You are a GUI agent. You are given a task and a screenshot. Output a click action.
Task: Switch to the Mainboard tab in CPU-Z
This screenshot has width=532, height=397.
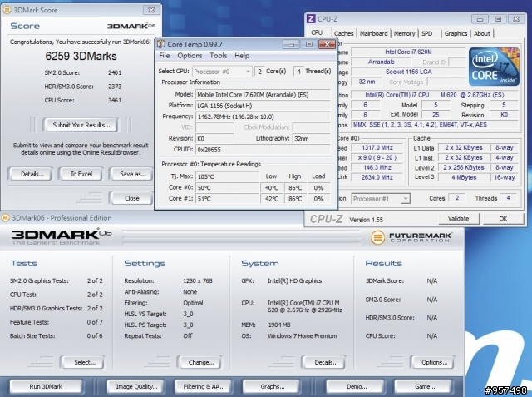373,33
